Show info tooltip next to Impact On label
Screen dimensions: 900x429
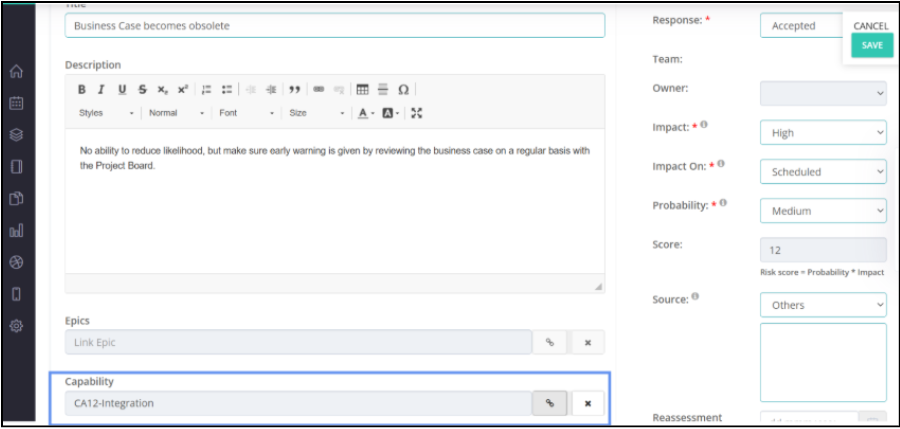(x=721, y=164)
